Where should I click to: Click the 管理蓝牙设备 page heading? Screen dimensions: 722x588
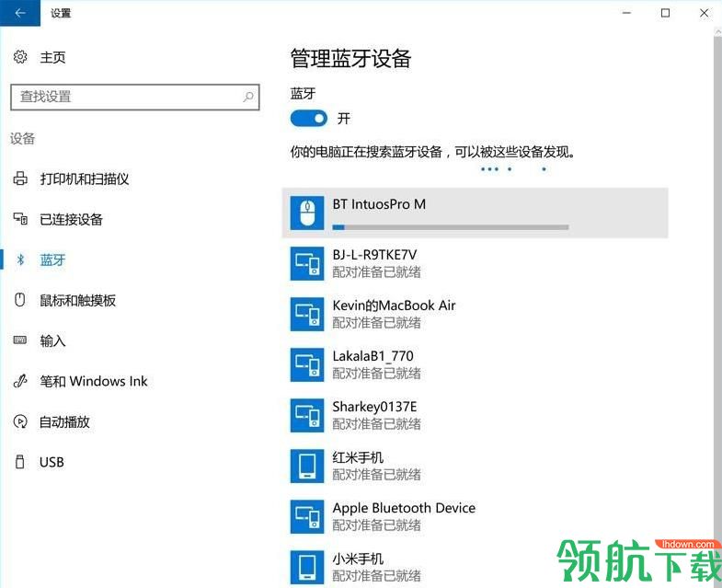[x=350, y=59]
